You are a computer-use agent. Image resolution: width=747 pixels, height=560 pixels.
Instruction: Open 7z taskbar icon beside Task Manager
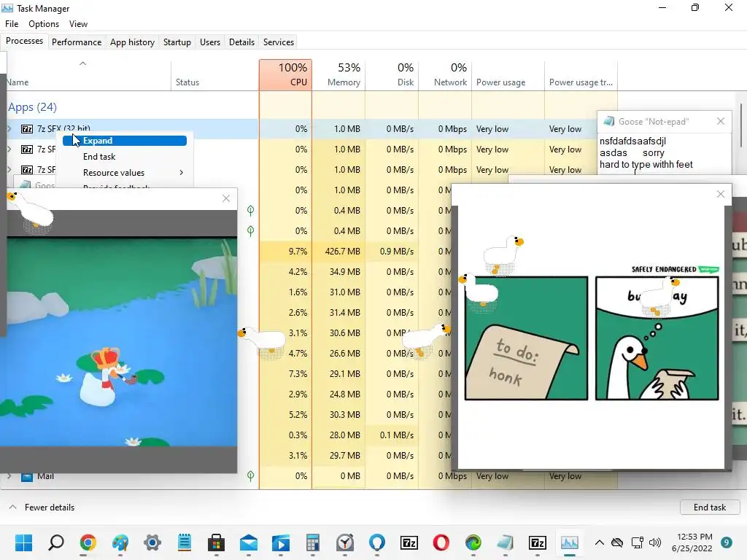click(x=538, y=542)
